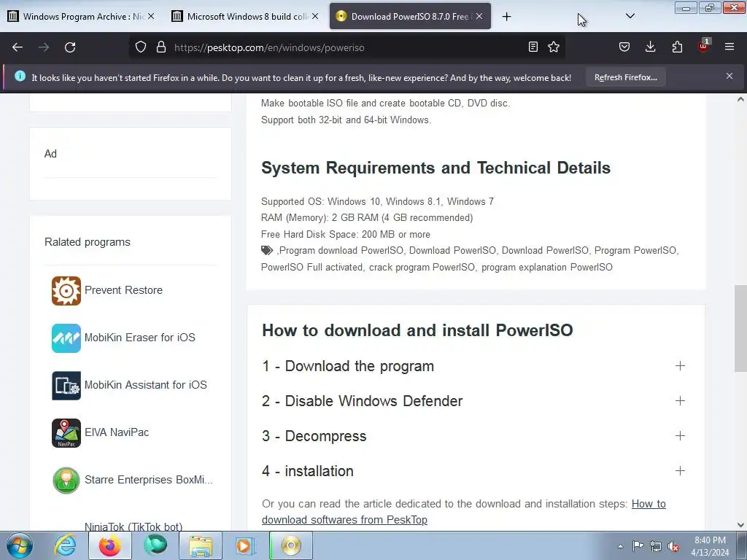
Task: Click the scrollbar up arrow
Action: (740, 99)
